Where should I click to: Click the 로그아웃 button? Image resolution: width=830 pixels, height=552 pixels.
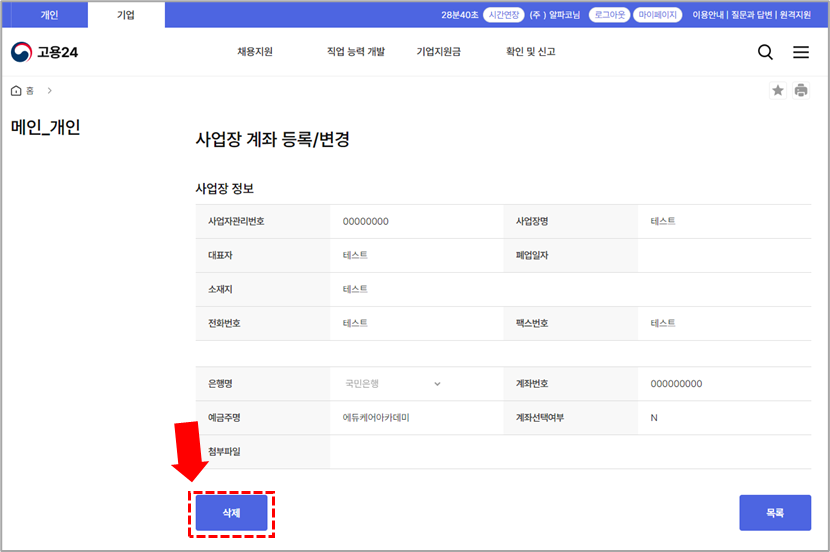point(609,15)
